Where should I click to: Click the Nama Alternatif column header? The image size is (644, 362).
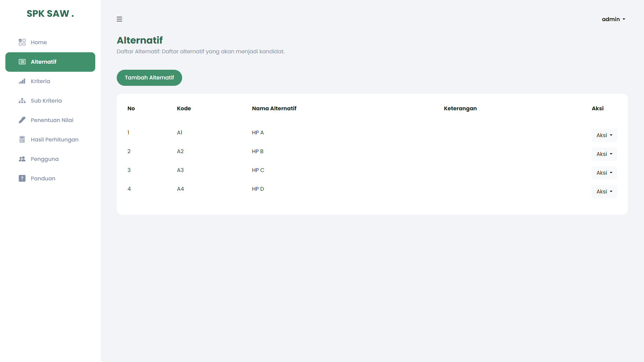pos(274,109)
